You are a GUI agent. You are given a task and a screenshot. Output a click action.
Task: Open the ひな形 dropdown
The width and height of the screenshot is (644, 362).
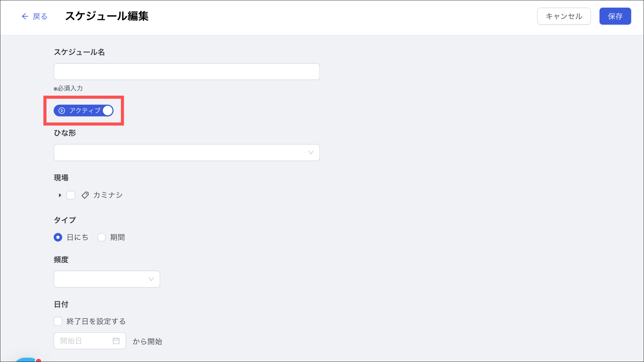[x=186, y=153]
